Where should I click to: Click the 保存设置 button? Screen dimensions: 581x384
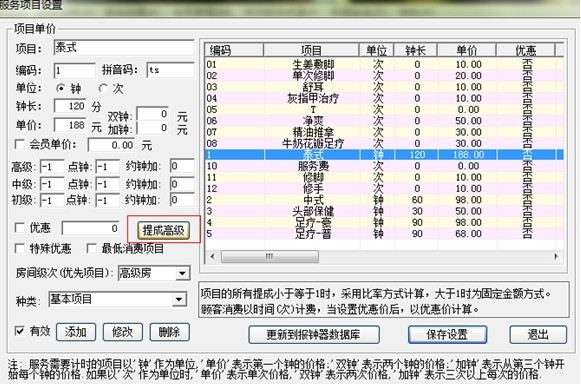tap(447, 335)
